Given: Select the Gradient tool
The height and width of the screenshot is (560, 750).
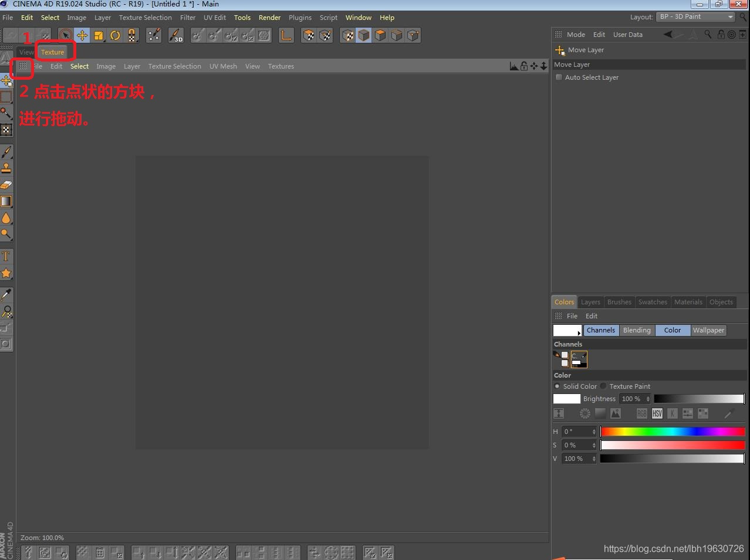Looking at the screenshot, I should 6,201.
